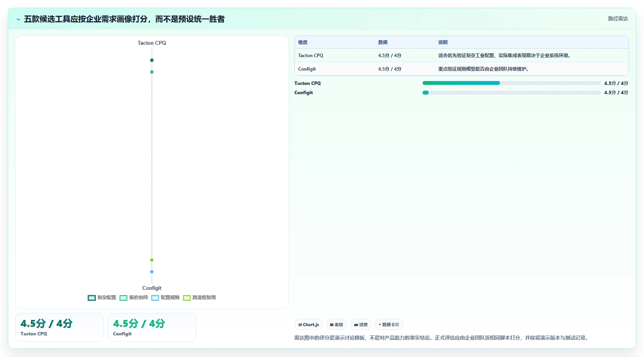Click the Configit label beside its progress bar
Screen dimensions: 644x357
(304, 93)
